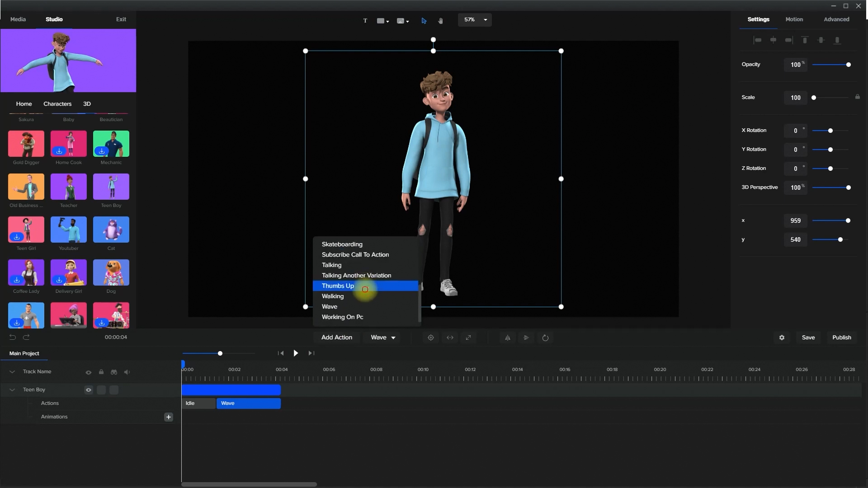
Task: Redo the last action
Action: tap(26, 337)
